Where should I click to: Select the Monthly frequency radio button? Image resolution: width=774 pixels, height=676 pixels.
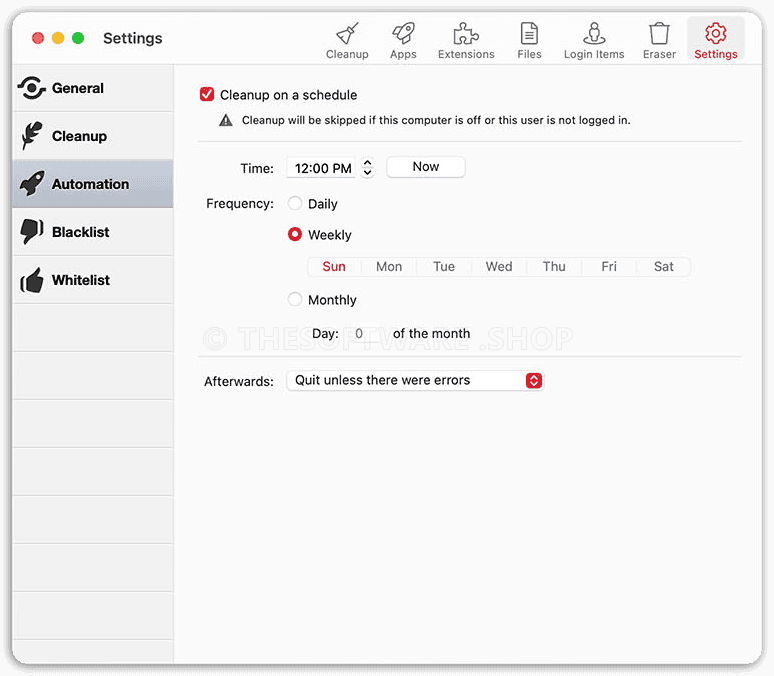(x=295, y=299)
